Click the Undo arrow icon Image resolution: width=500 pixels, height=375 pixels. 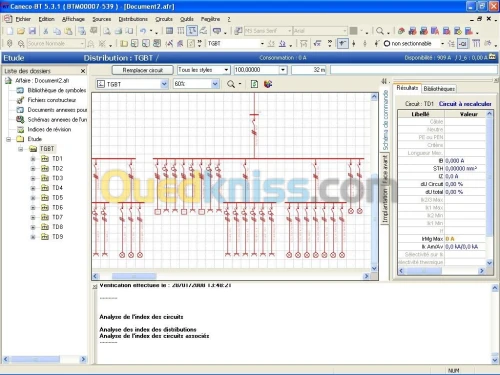[x=143, y=31]
